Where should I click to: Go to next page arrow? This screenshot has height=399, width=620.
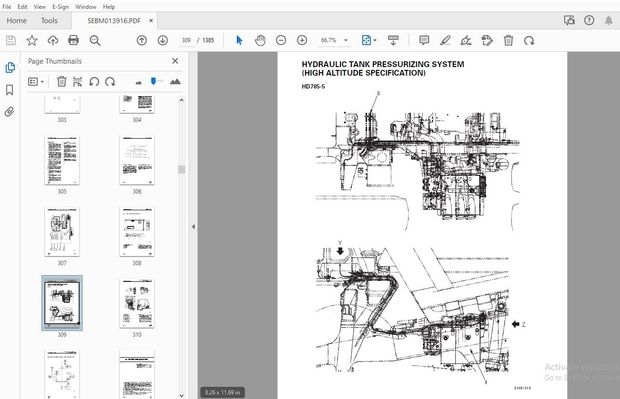point(163,40)
